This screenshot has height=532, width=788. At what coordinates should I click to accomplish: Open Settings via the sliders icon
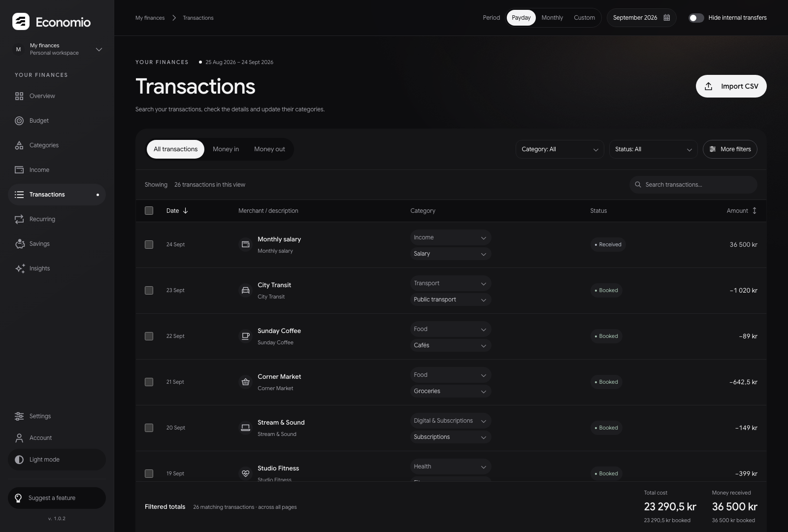(x=19, y=416)
